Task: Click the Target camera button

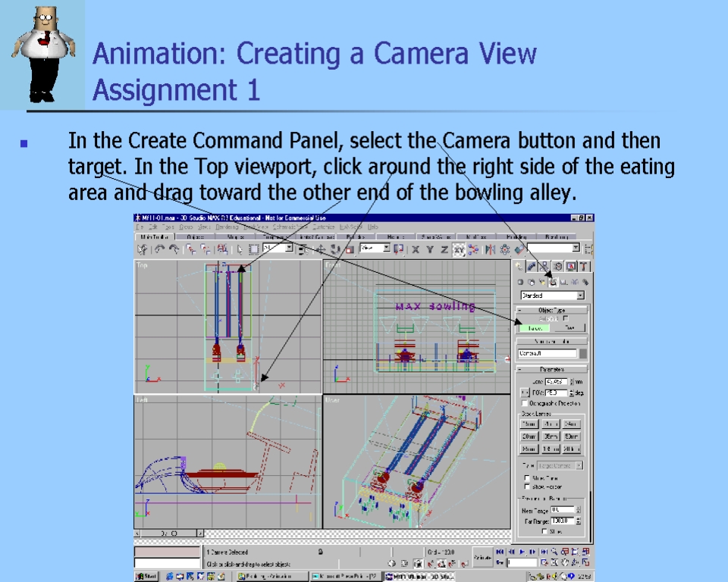Action: [535, 328]
